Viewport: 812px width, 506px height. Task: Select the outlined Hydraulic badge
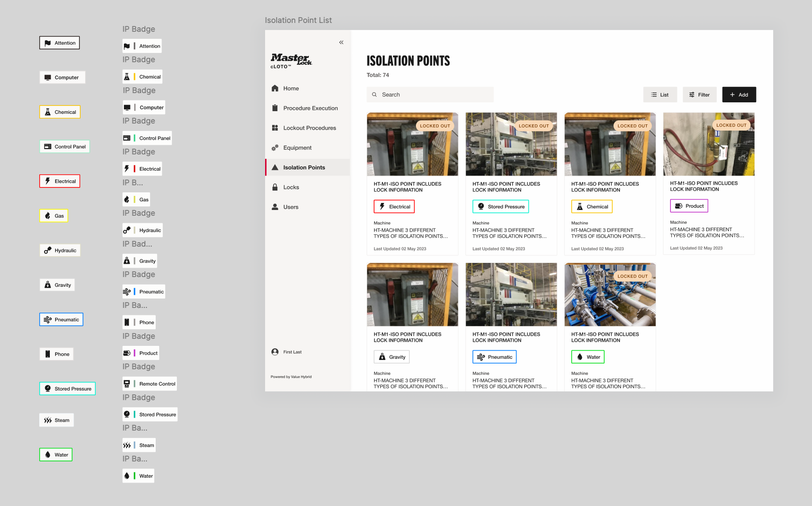click(60, 251)
